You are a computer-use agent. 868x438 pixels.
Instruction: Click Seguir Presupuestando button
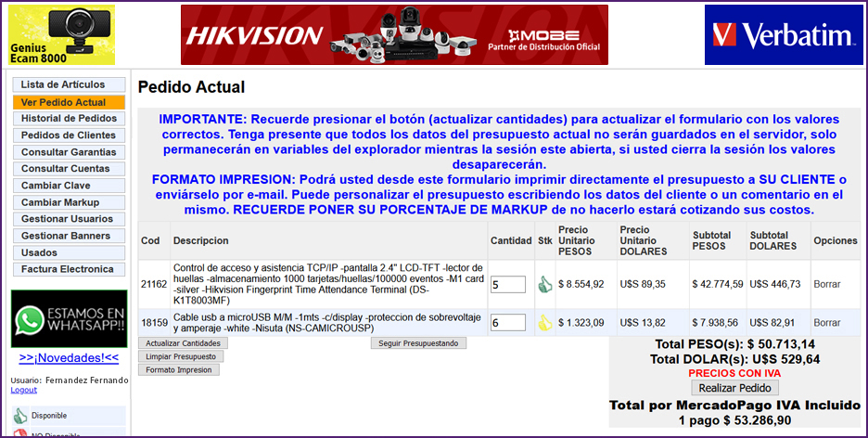click(x=418, y=343)
